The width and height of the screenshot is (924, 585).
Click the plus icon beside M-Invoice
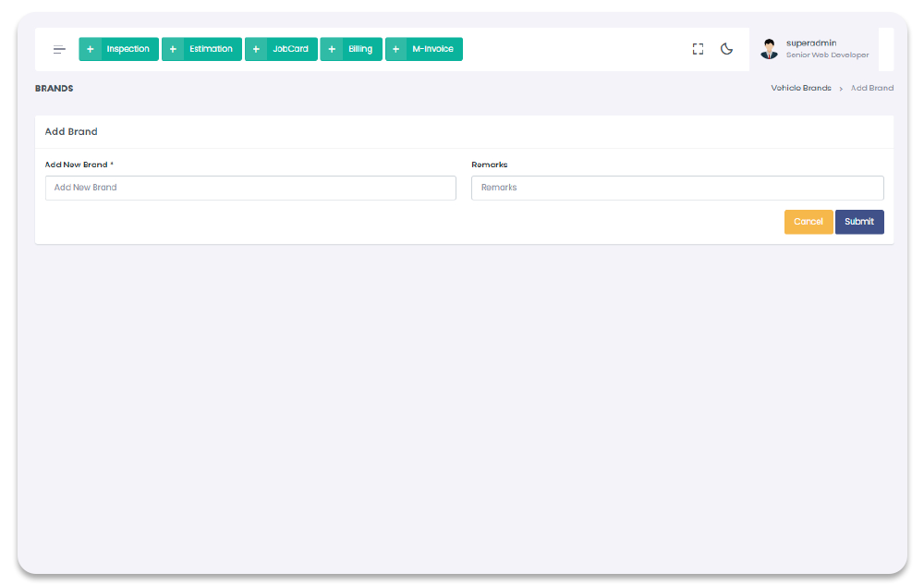click(x=395, y=50)
